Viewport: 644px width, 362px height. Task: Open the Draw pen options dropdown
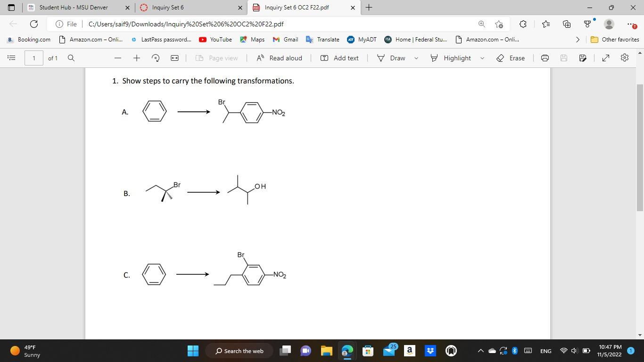(x=415, y=58)
